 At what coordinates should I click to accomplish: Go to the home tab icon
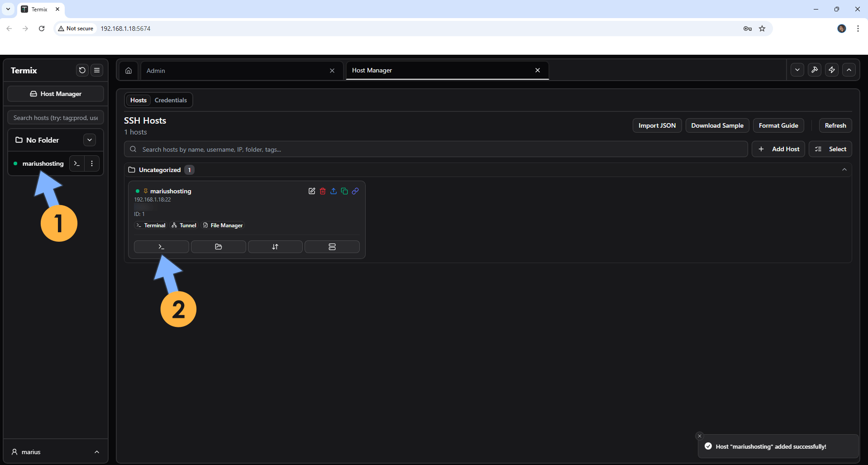tap(129, 71)
